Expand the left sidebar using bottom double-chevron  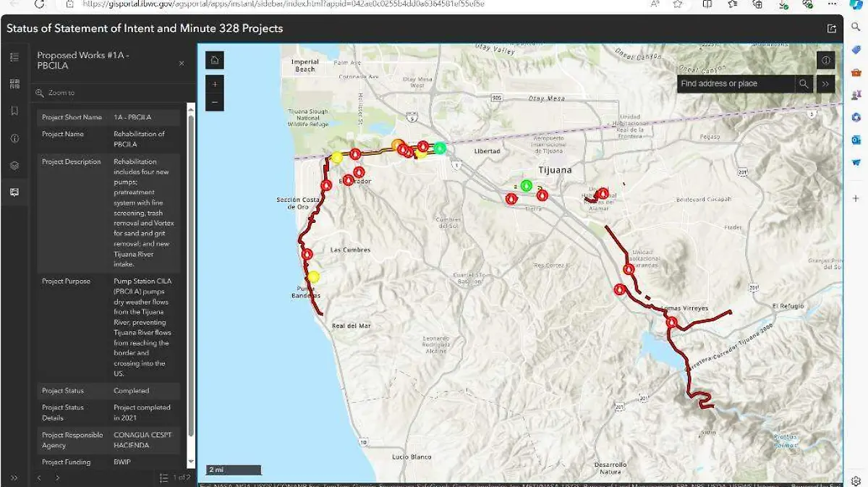point(14,478)
